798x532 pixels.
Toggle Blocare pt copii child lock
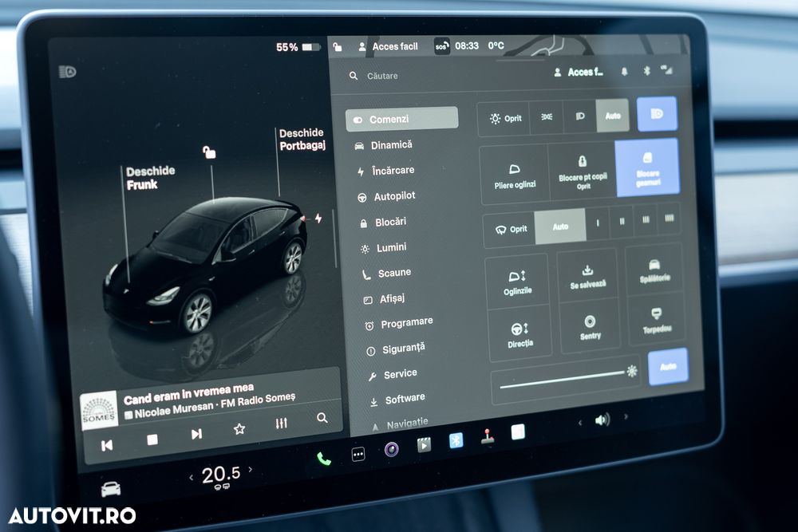tap(583, 172)
